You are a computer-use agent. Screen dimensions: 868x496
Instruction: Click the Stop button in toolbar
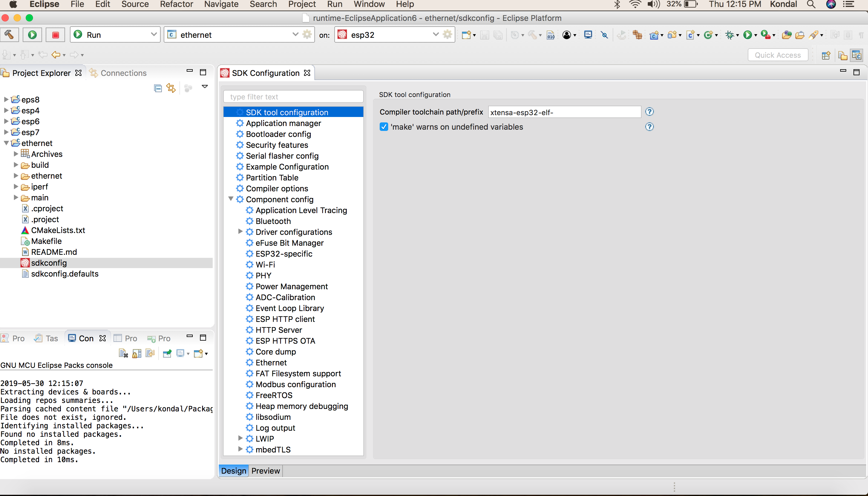[55, 34]
